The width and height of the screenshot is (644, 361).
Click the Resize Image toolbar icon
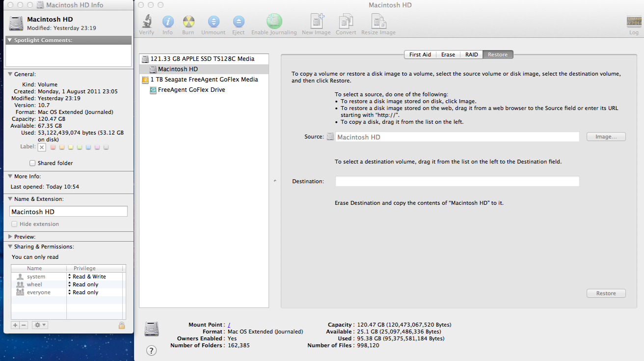378,21
